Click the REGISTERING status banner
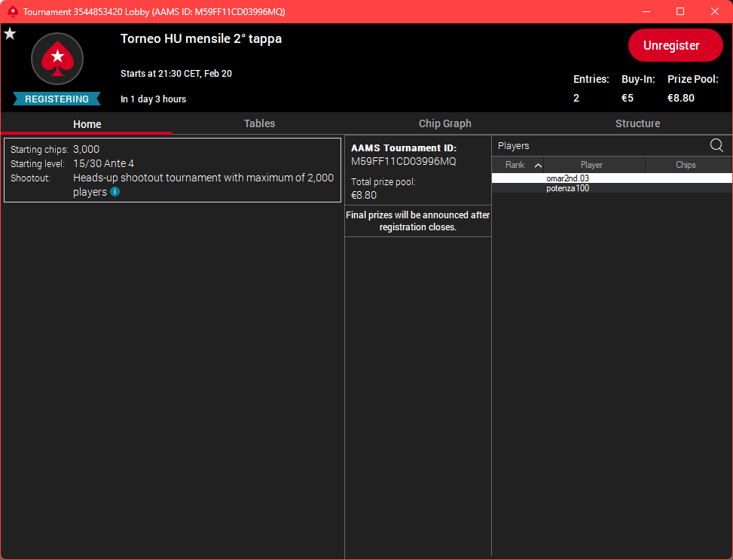This screenshot has height=560, width=733. 57,99
